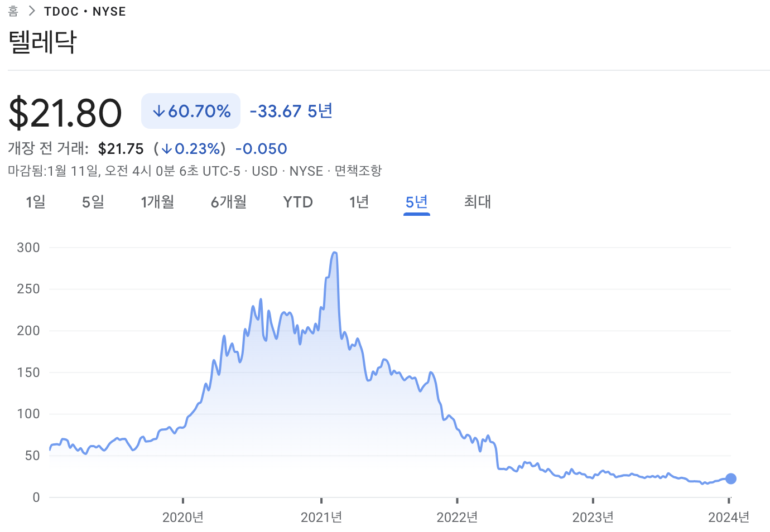Select the 1년 range tab
The height and width of the screenshot is (532, 770).
[359, 202]
